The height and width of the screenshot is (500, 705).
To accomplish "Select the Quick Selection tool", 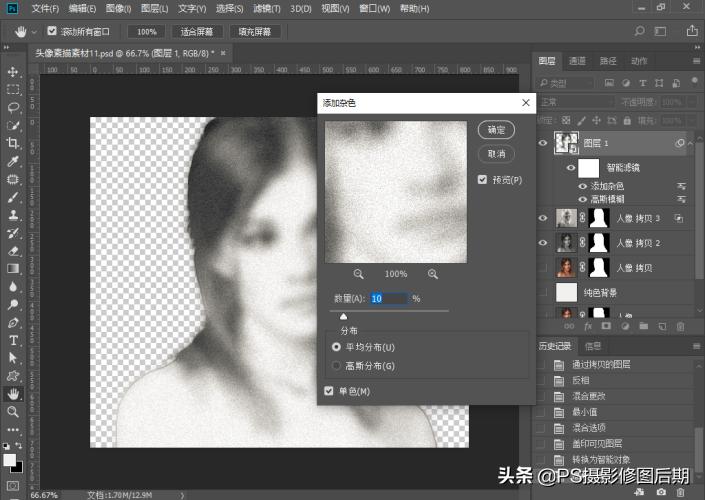I will (x=13, y=125).
